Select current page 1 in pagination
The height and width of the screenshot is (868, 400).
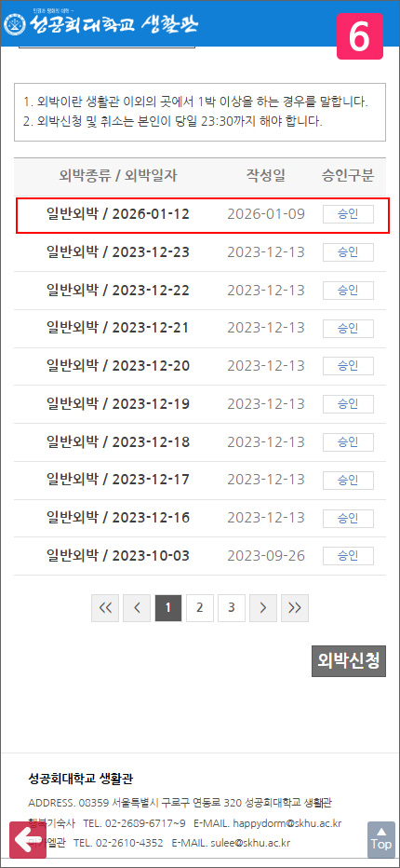click(x=168, y=608)
